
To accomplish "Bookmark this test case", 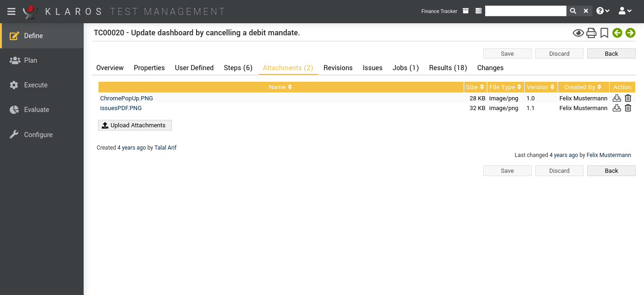I will 604,33.
